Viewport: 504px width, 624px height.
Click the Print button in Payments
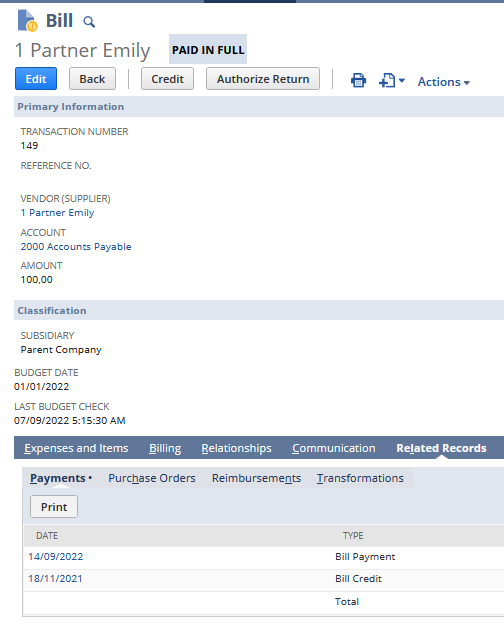click(54, 507)
